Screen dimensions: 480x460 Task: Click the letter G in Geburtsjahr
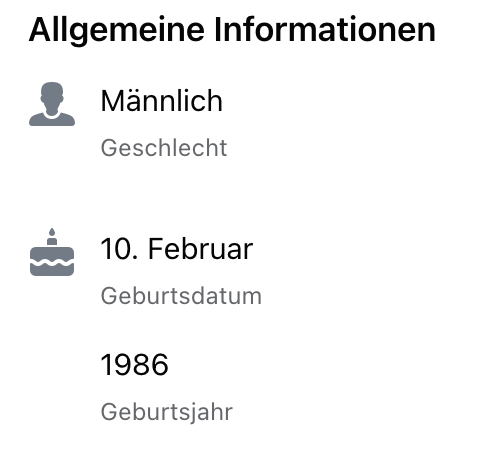(x=110, y=412)
